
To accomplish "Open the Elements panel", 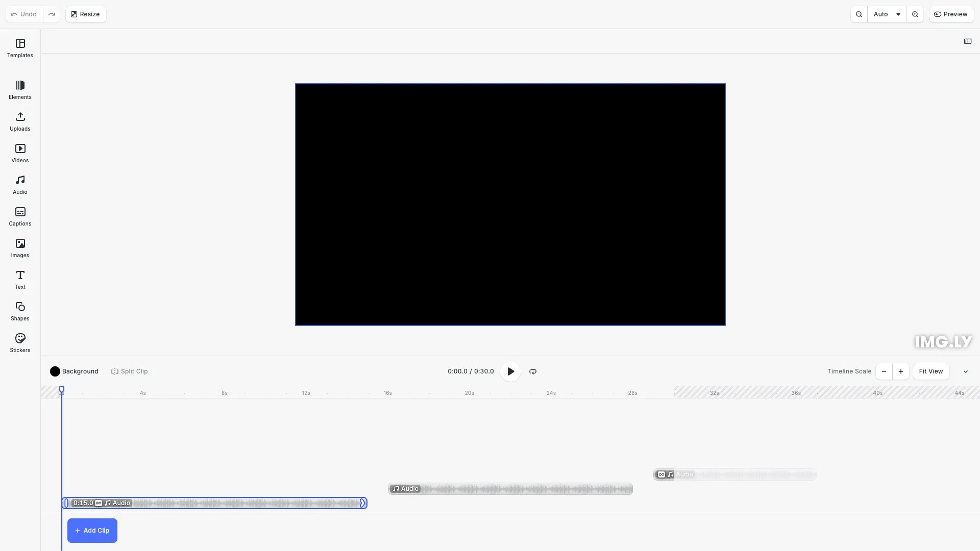I will (x=20, y=90).
